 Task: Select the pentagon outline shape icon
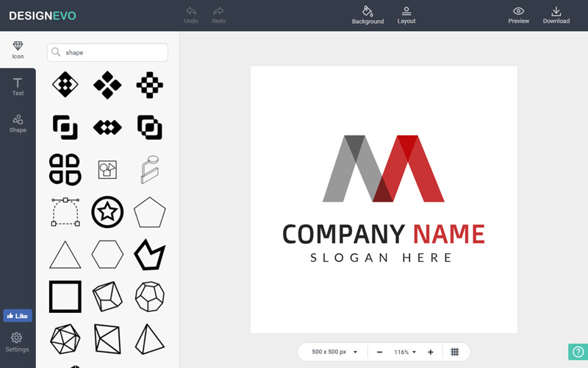click(x=151, y=213)
